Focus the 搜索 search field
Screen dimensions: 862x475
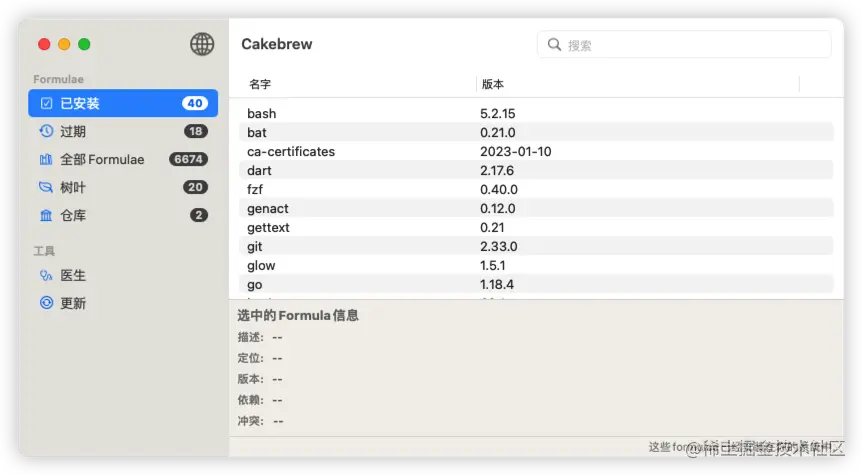coord(684,45)
